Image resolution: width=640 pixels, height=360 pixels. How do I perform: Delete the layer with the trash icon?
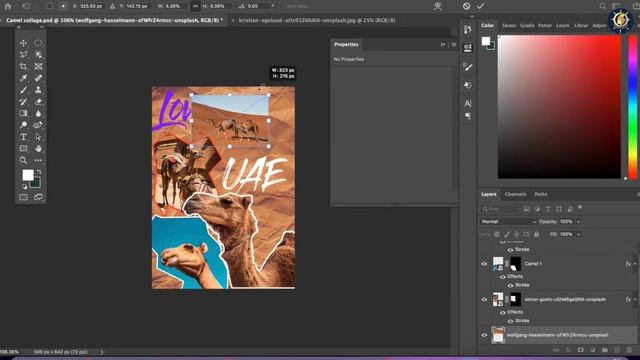[629, 350]
